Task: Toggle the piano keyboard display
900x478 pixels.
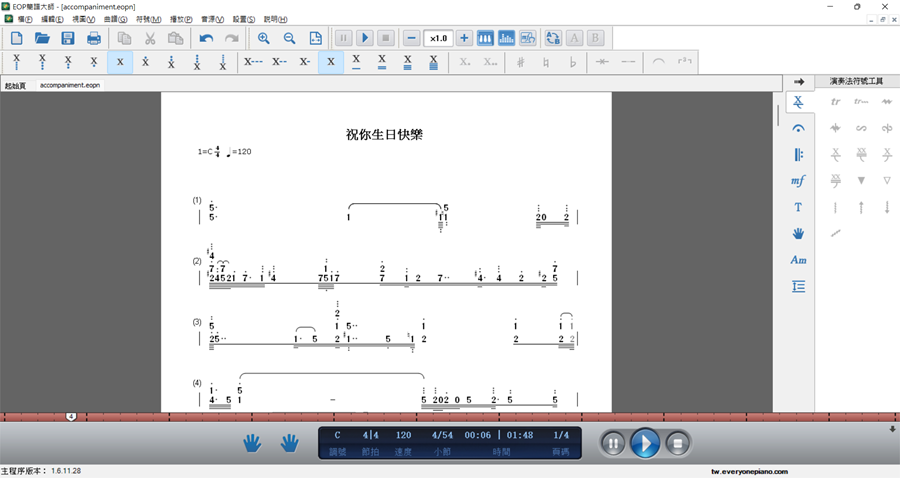Action: [x=485, y=38]
